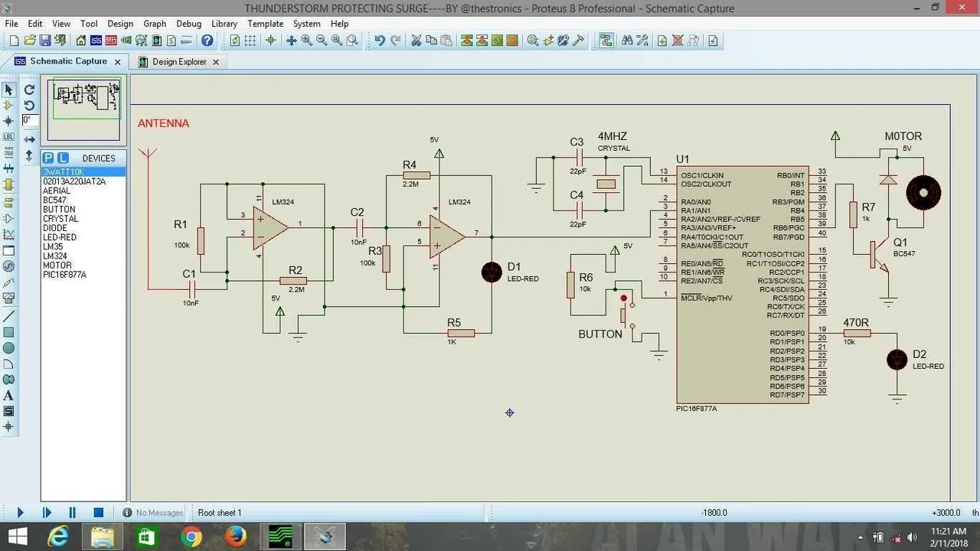Screen dimensions: 980x551
Task: Flip part horizontally using the X-mirror icon
Action: coord(29,139)
